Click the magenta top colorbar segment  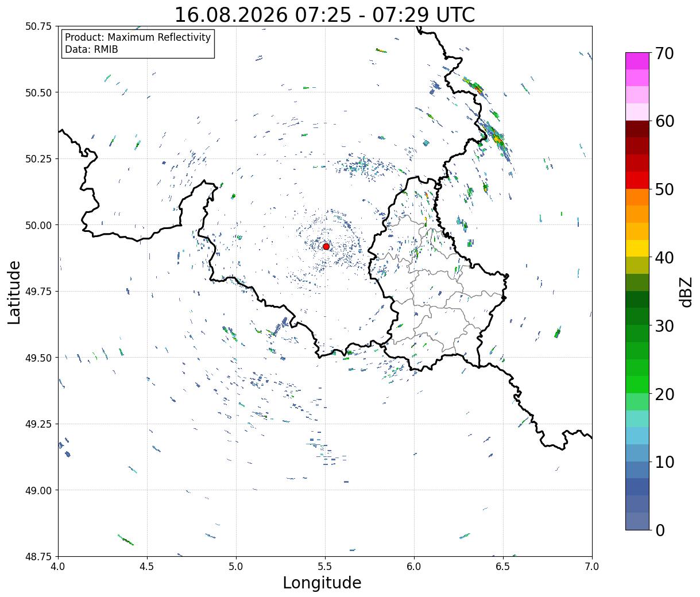637,61
